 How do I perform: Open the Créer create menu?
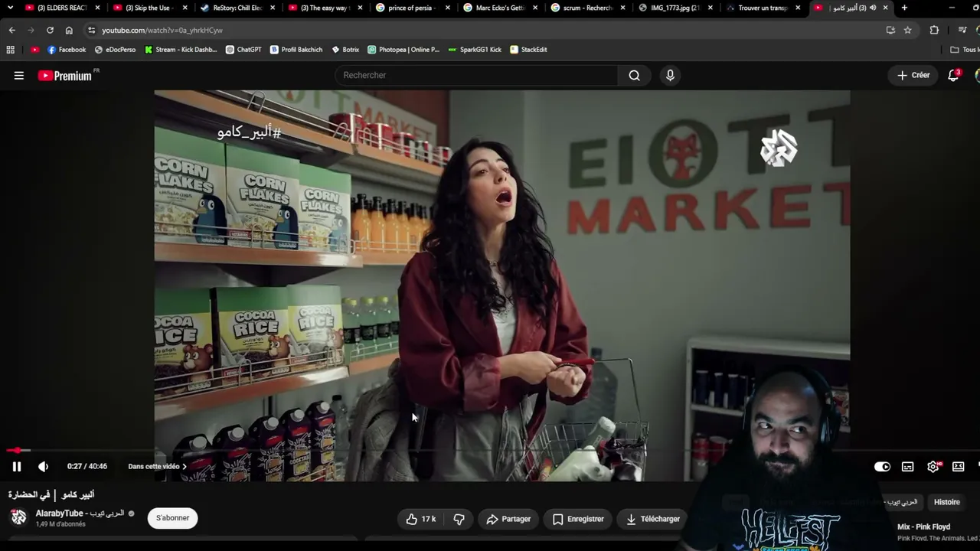[x=913, y=75]
